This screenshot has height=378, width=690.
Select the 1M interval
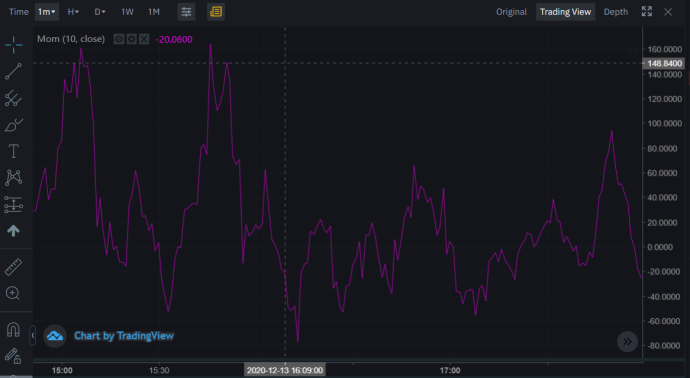(154, 12)
